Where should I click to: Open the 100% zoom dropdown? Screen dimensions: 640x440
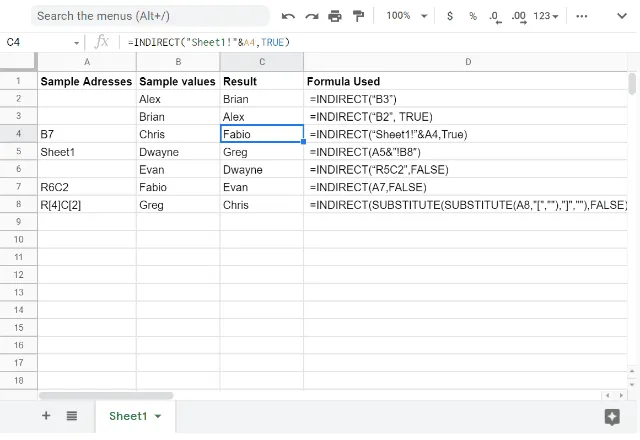pos(407,16)
